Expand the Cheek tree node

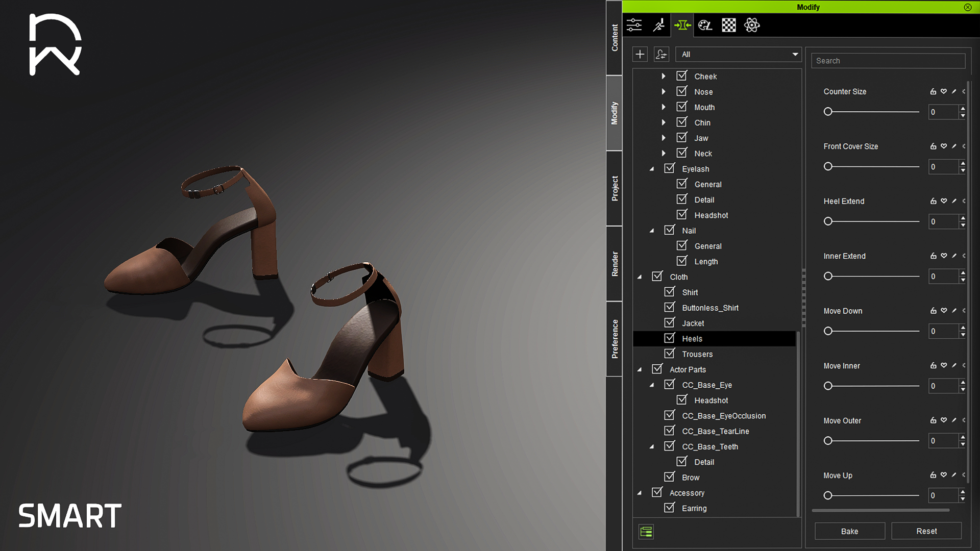click(x=664, y=76)
